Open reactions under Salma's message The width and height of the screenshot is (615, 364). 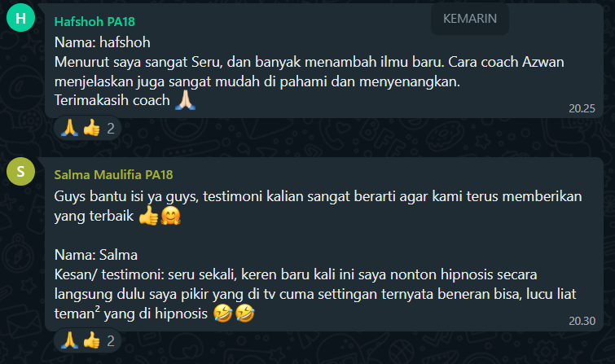click(87, 340)
